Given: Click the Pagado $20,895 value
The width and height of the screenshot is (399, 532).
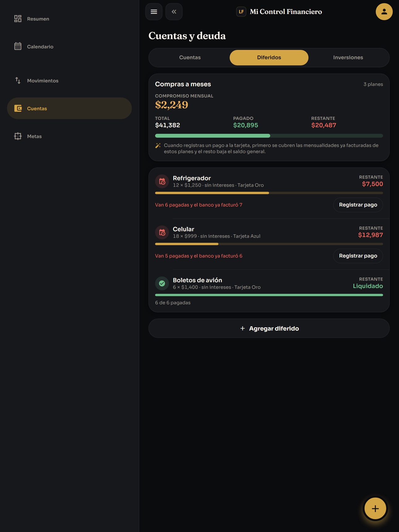Looking at the screenshot, I should pyautogui.click(x=246, y=125).
